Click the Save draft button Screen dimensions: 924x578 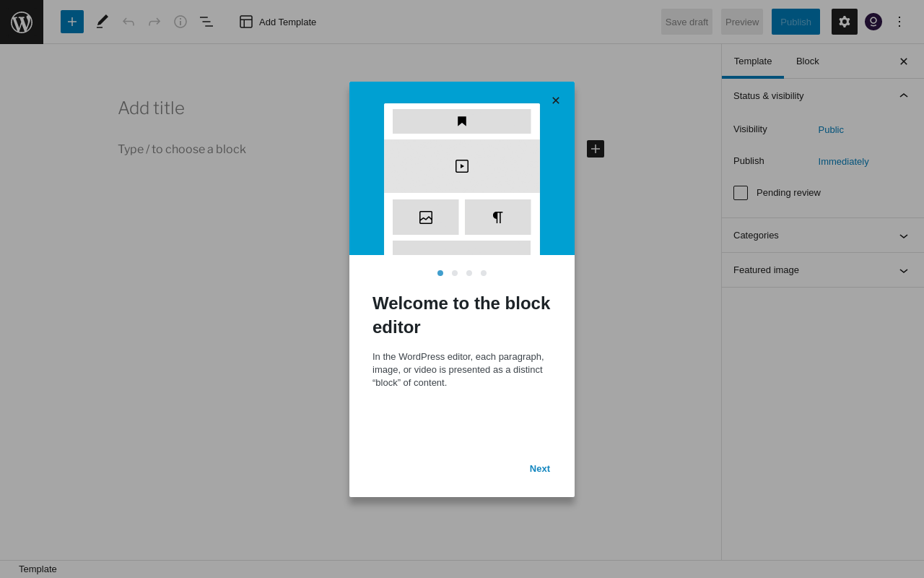click(687, 22)
